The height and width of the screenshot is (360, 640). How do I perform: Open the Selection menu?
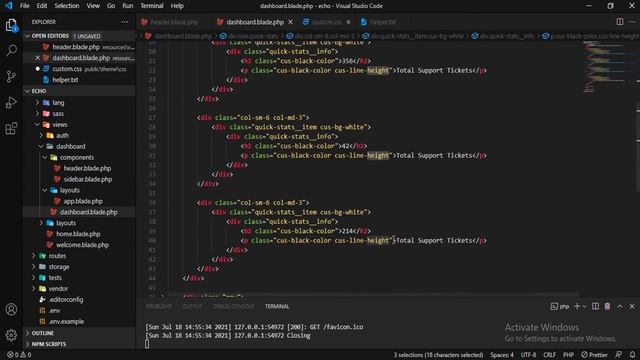[x=67, y=6]
